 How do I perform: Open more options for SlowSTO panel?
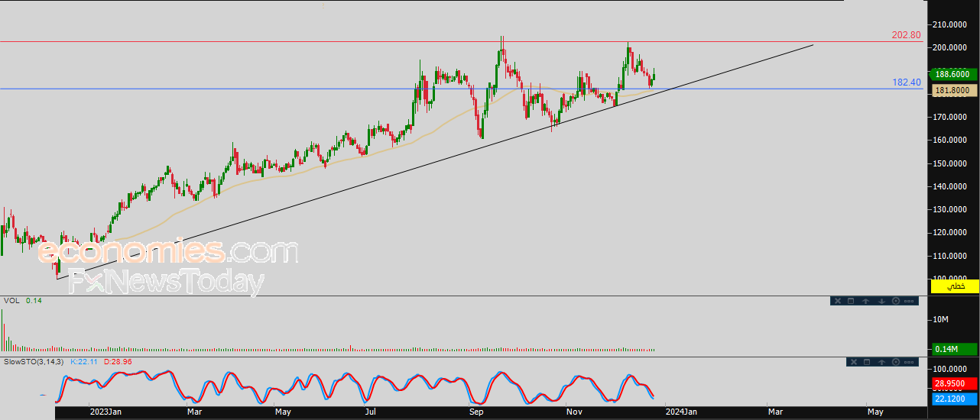pyautogui.click(x=909, y=362)
